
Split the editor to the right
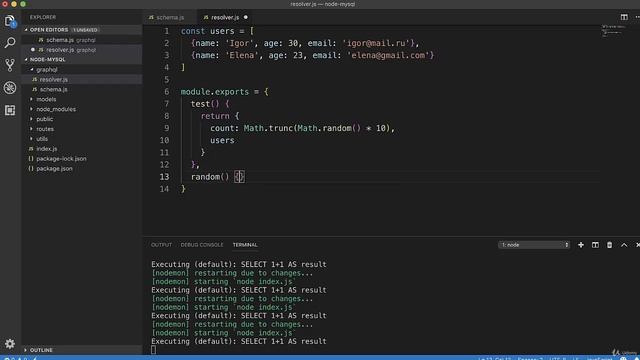[x=624, y=17]
